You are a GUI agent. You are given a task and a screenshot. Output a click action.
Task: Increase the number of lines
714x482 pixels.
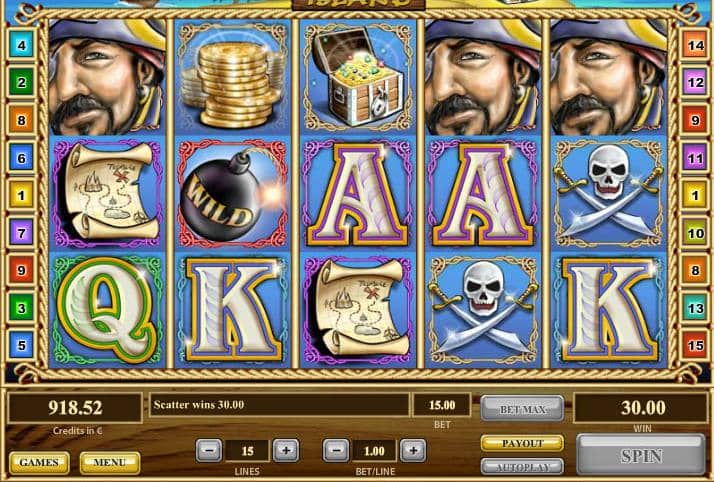[286, 451]
